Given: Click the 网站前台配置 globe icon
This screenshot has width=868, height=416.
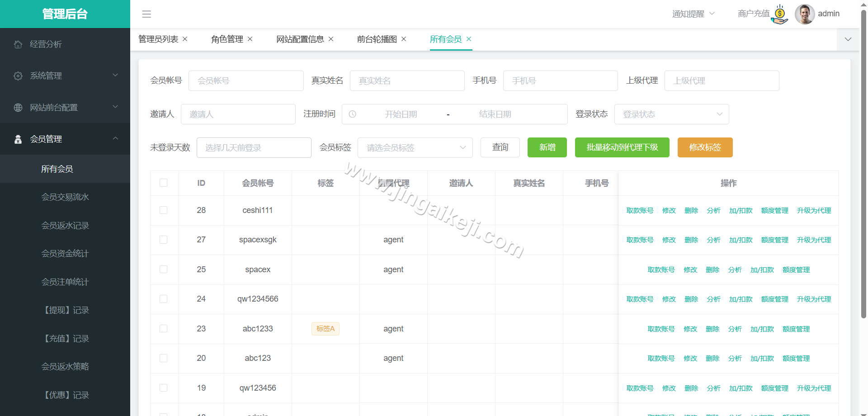Looking at the screenshot, I should click(x=18, y=107).
